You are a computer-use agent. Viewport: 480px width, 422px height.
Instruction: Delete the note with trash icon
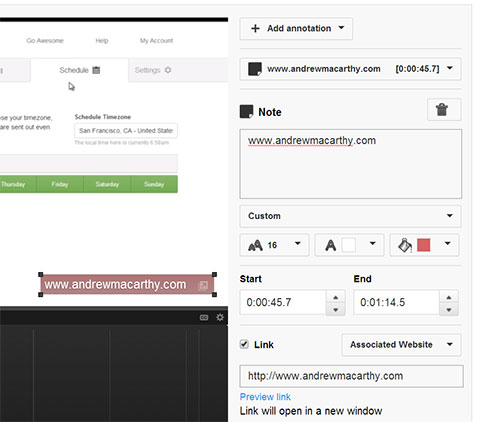tap(444, 110)
